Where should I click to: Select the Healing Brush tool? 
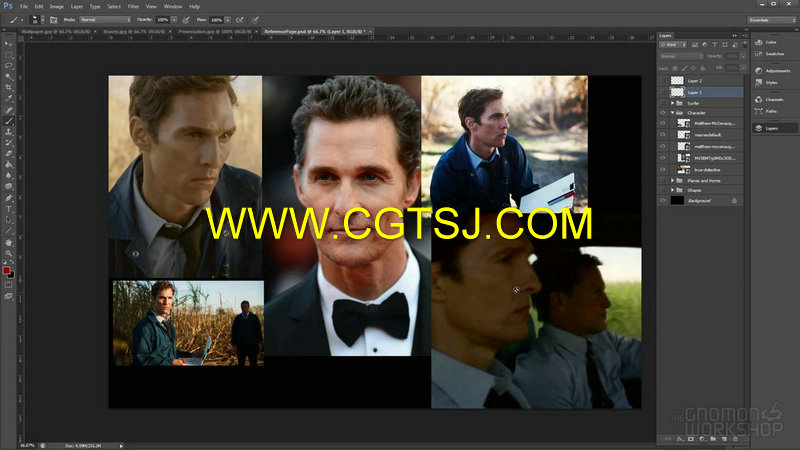click(x=8, y=110)
